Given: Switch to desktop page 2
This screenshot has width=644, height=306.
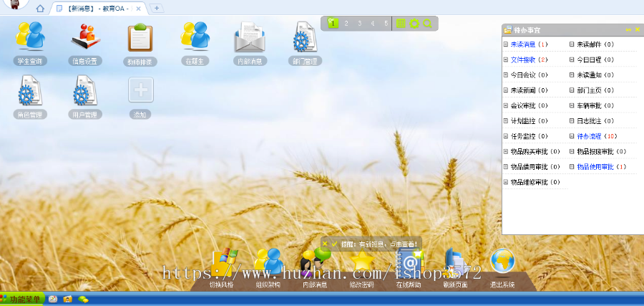Looking at the screenshot, I should 346,24.
